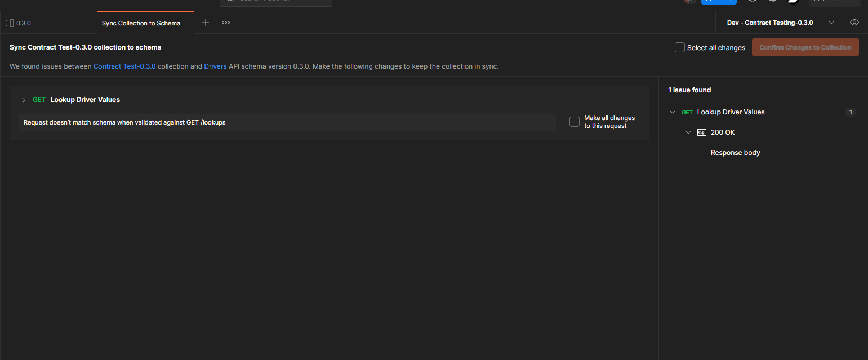Click the API icon on 0.3.0 tab
Screen dimensions: 868x360
(x=9, y=23)
